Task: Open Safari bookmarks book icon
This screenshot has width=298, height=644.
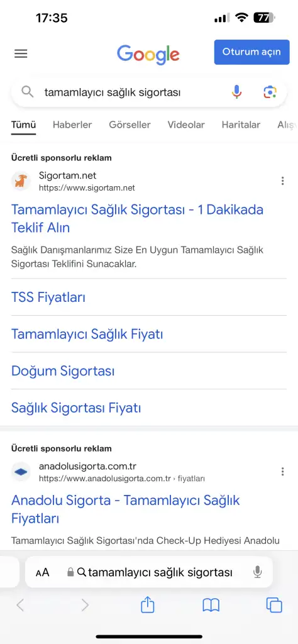Action: [x=211, y=605]
